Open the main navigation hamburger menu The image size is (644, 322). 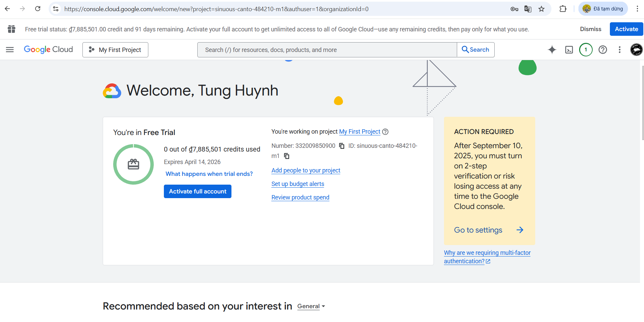[10, 50]
